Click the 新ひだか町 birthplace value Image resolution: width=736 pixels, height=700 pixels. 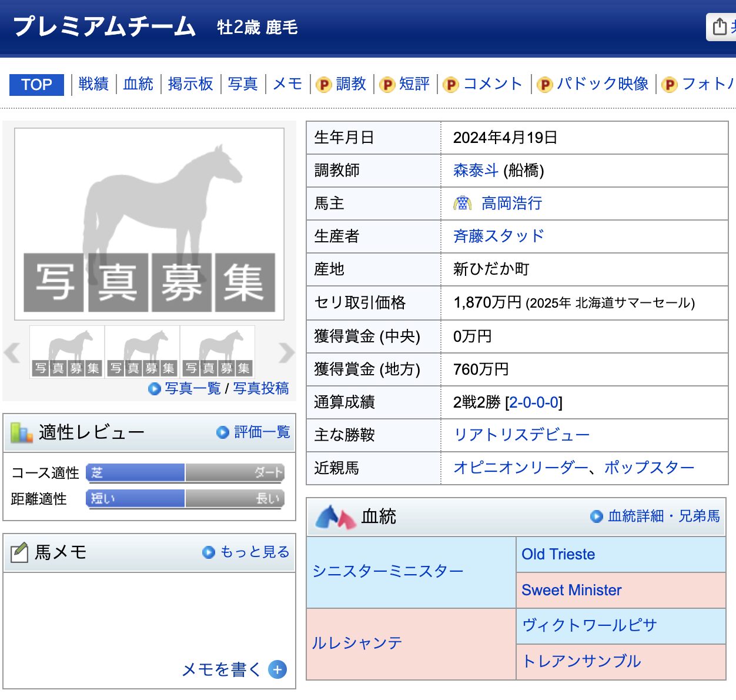pos(491,269)
